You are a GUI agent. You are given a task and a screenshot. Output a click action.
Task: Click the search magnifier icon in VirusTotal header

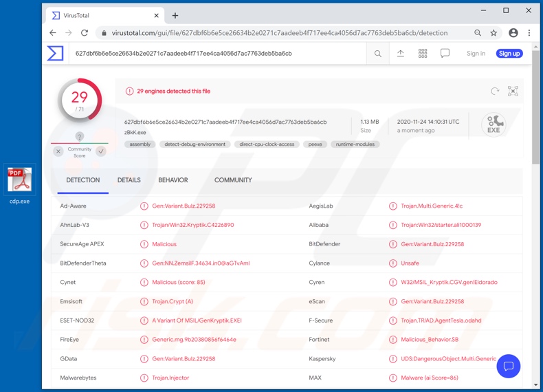coord(378,54)
